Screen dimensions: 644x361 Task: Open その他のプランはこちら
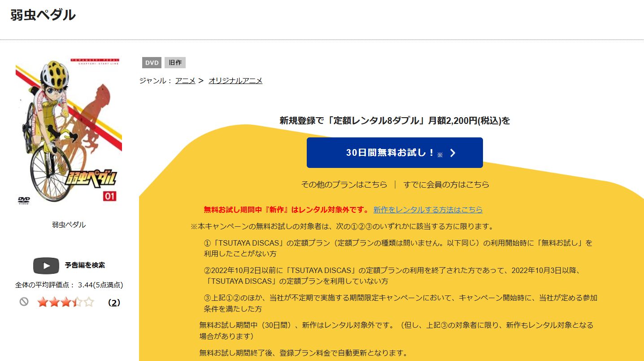(x=344, y=184)
